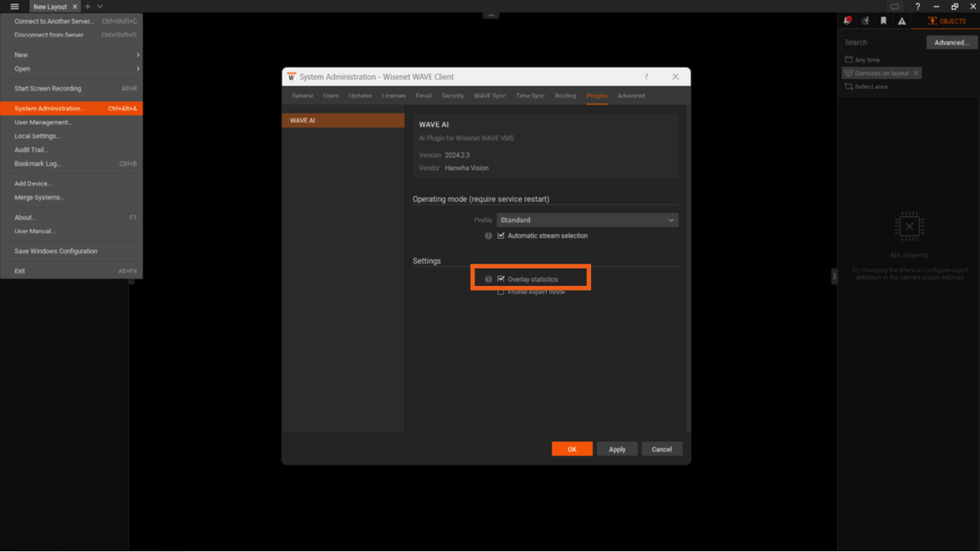The image size is (980, 552).
Task: Open User Manual from menu
Action: pos(71,231)
